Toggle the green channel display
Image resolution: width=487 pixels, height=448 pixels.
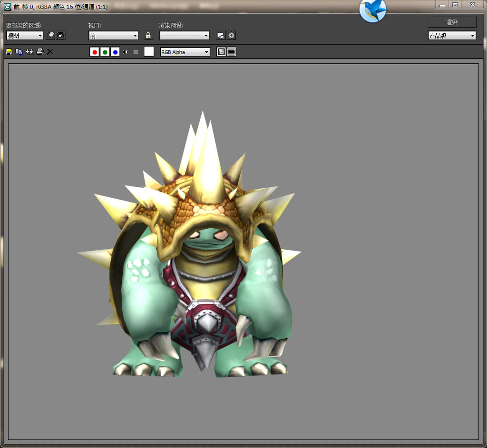click(105, 52)
